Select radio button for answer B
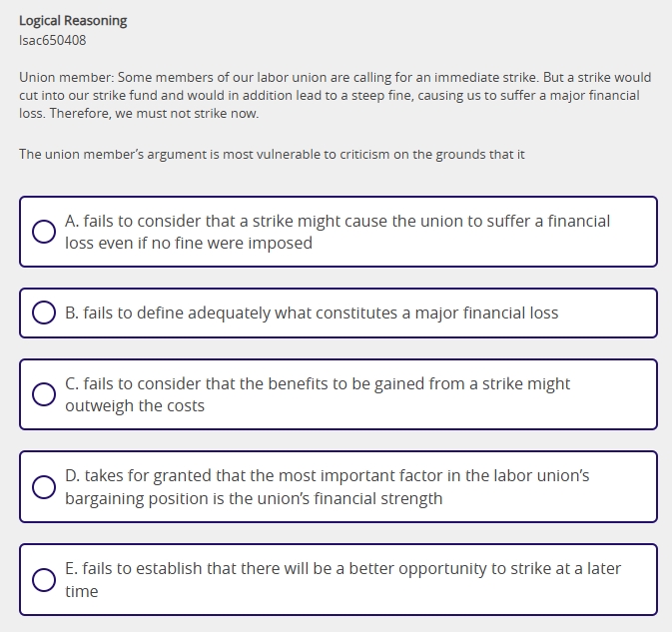 click(x=44, y=314)
